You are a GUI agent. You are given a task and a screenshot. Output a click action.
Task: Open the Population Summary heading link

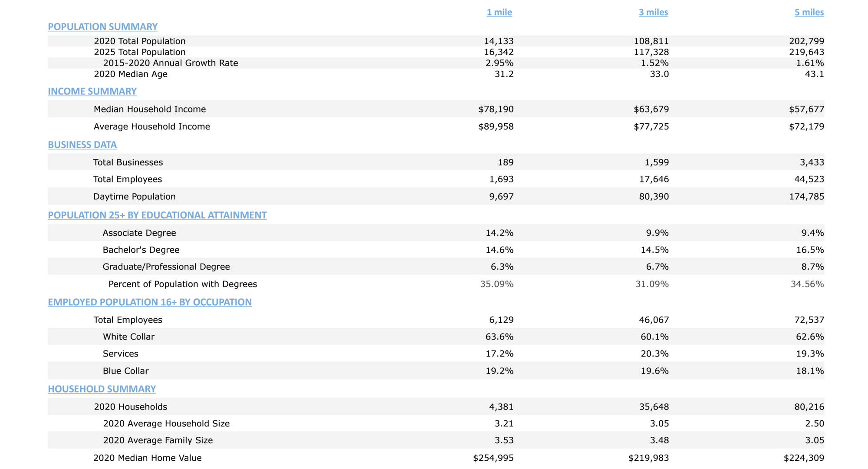[x=102, y=26]
